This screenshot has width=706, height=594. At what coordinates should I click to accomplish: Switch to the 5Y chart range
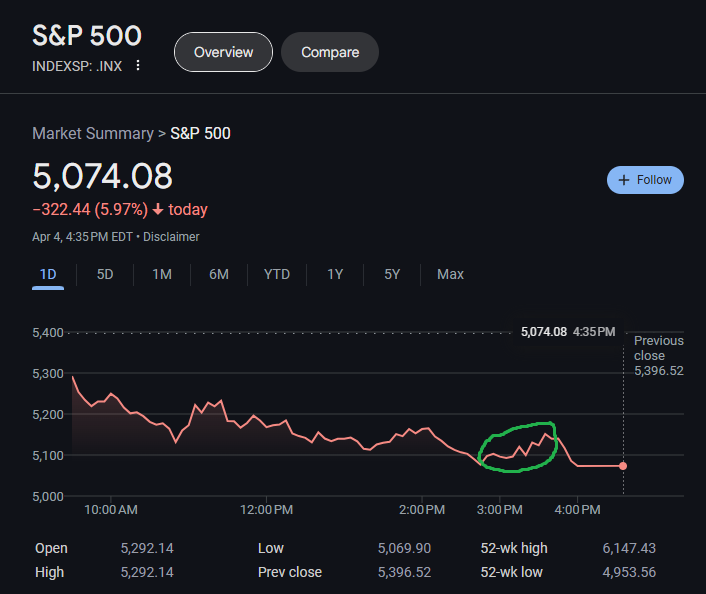click(x=392, y=274)
